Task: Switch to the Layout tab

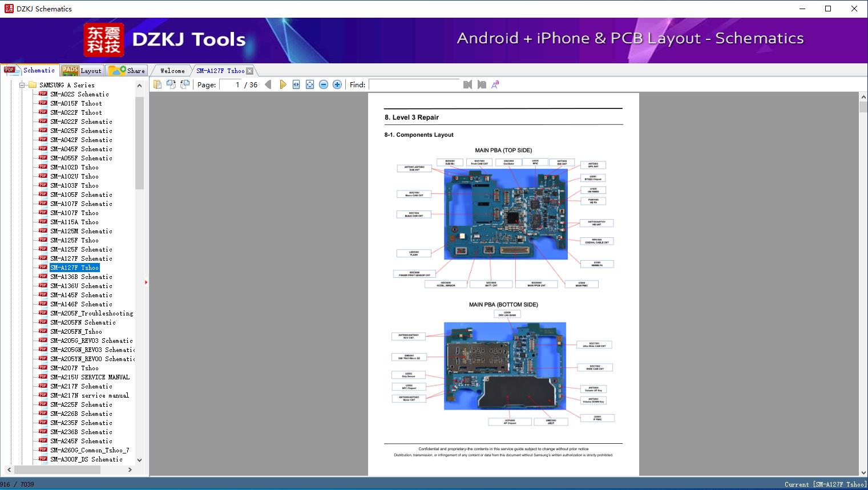Action: point(82,70)
